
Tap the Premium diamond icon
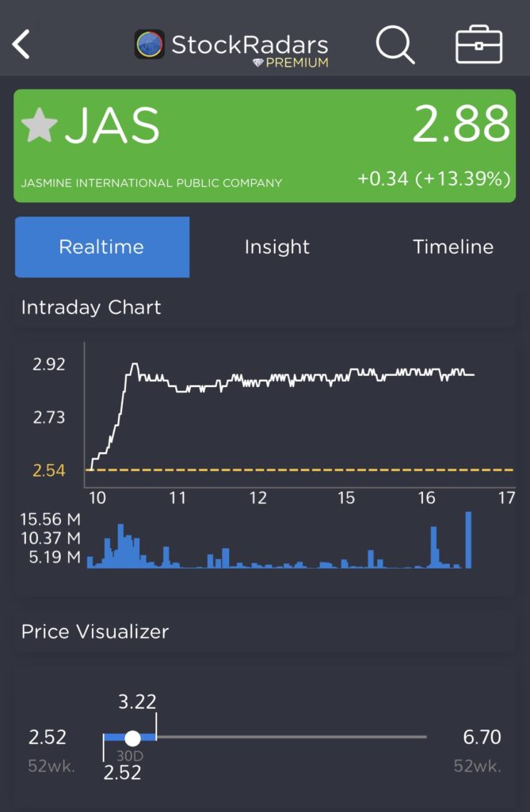point(257,63)
